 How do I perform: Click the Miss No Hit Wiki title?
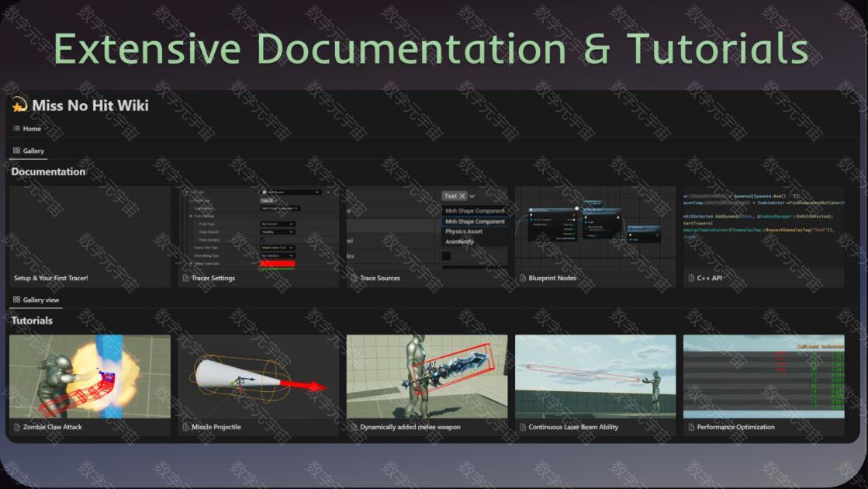(90, 106)
